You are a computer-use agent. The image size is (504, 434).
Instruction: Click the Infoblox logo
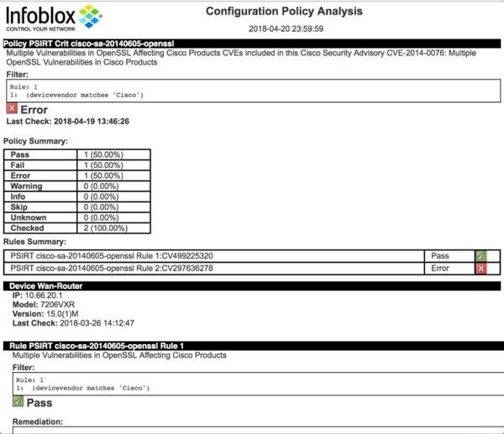(x=54, y=18)
